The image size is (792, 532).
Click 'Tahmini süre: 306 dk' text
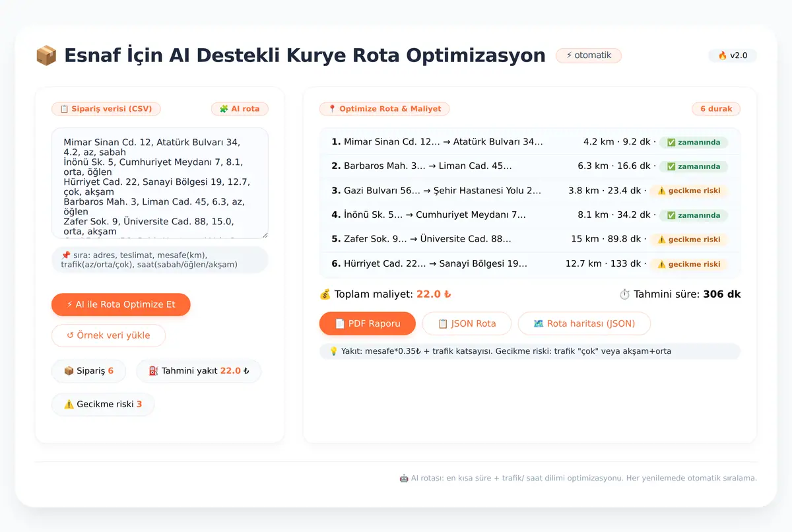point(680,294)
